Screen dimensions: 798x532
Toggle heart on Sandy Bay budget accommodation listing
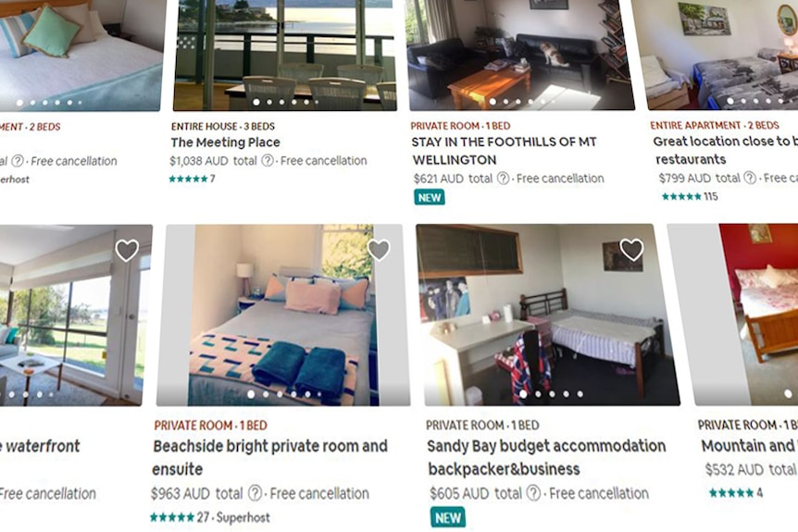(631, 250)
